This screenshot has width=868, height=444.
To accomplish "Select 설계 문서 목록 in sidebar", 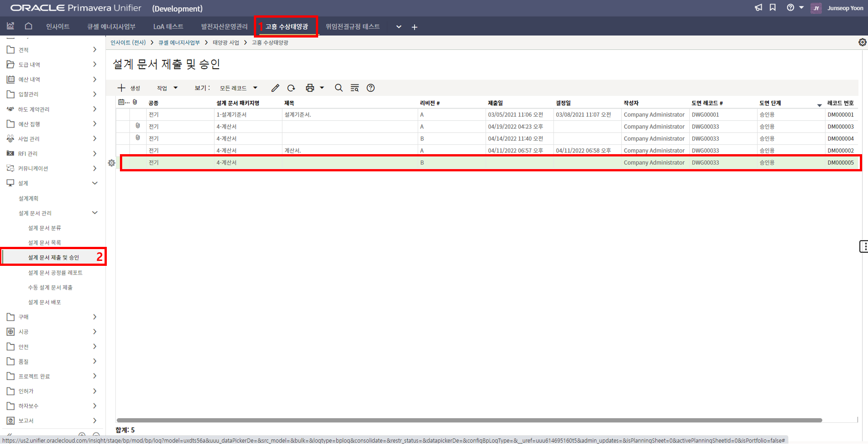I will point(44,243).
